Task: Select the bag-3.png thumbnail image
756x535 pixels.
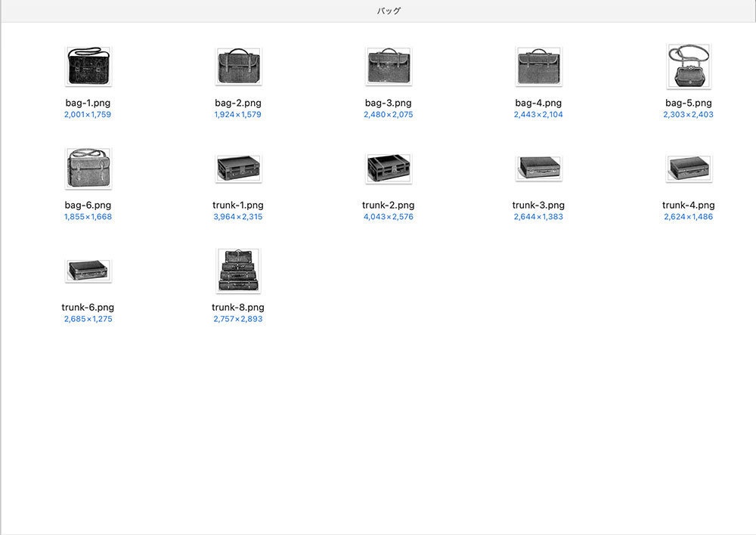Action: [389, 66]
